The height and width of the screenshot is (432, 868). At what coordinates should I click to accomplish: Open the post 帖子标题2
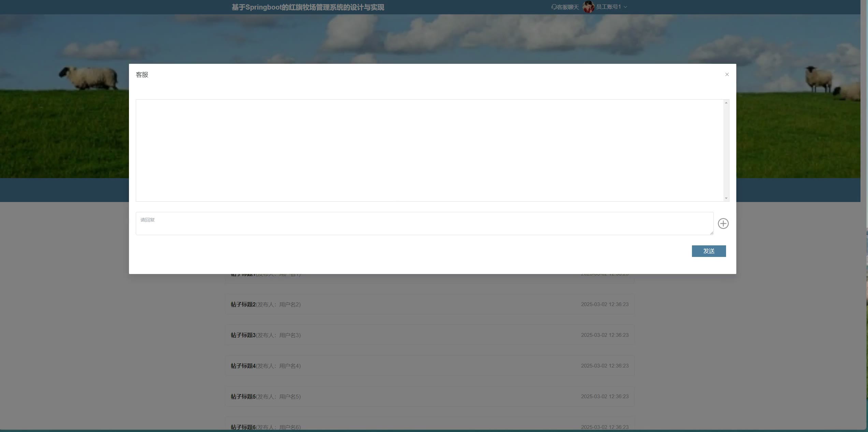click(x=243, y=304)
